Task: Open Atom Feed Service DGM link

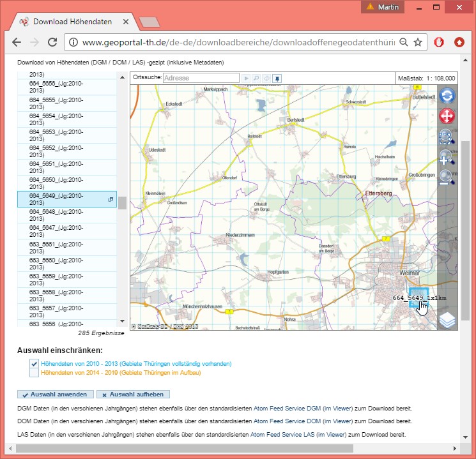Action: [286, 408]
